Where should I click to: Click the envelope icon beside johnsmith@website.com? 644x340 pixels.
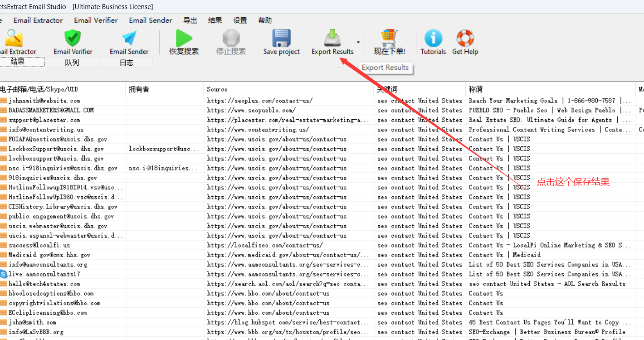tap(5, 100)
